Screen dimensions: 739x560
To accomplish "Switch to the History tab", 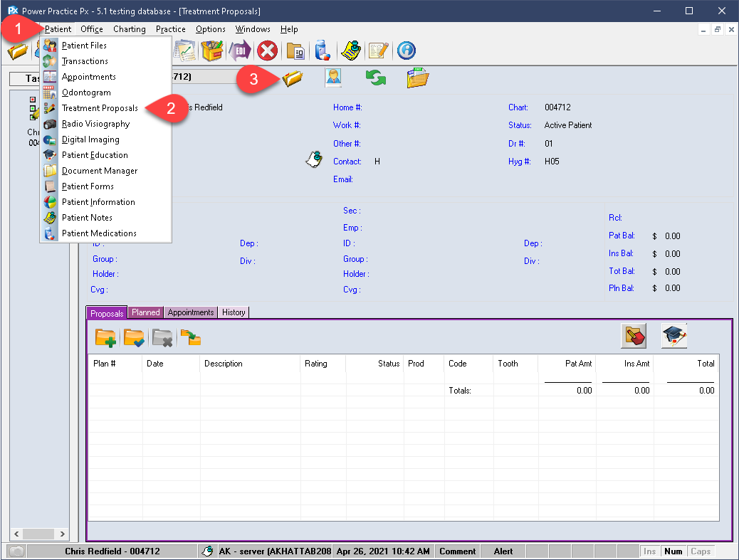I will point(234,312).
